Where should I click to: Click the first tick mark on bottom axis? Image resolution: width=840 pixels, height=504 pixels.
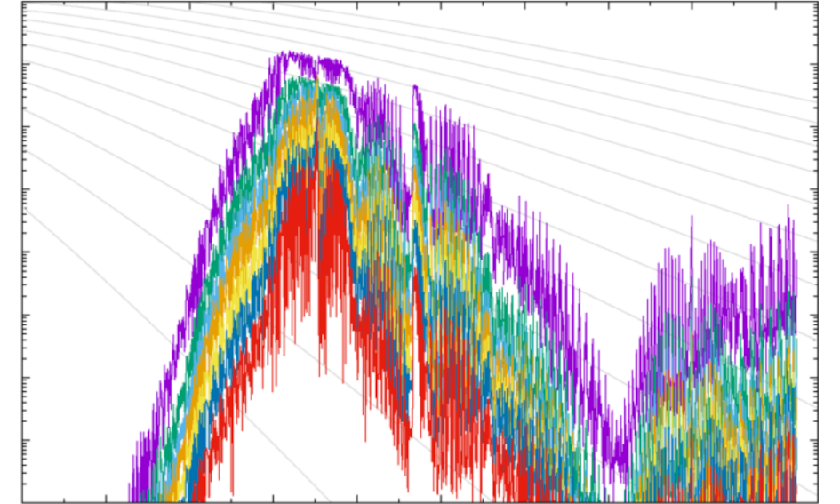click(106, 500)
